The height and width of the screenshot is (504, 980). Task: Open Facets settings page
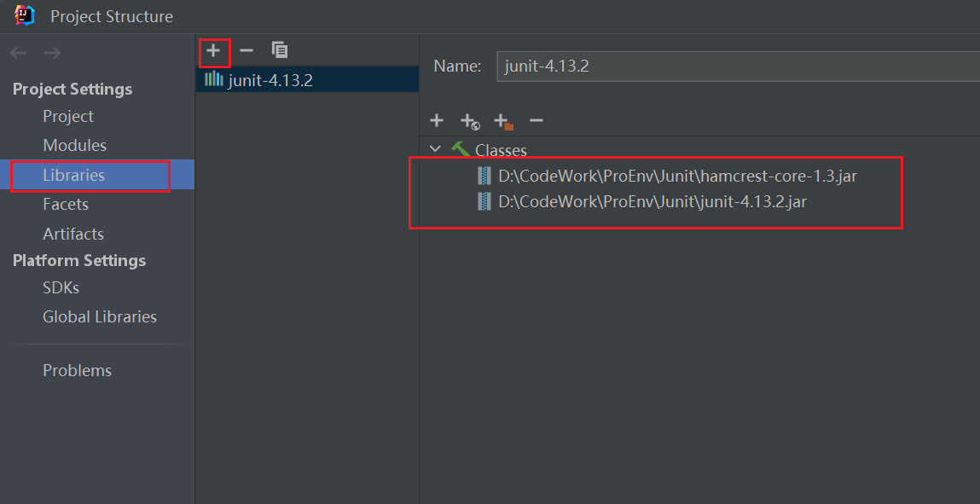pos(66,204)
